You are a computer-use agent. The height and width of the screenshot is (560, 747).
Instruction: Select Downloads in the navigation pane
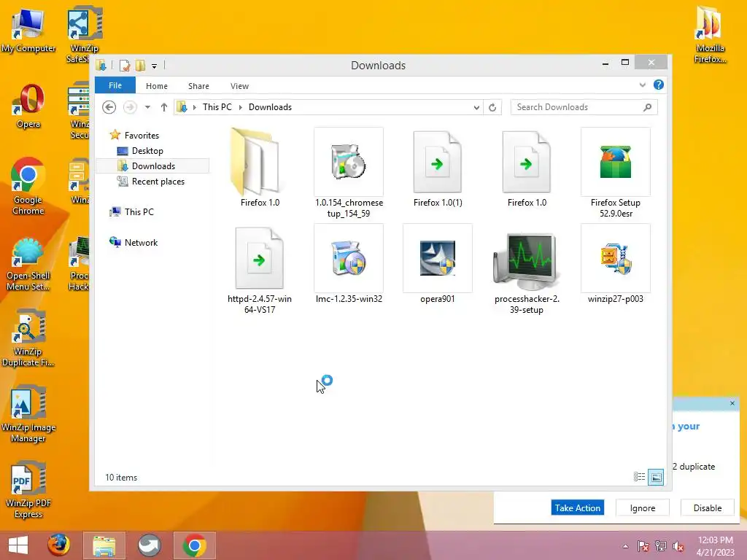[153, 166]
